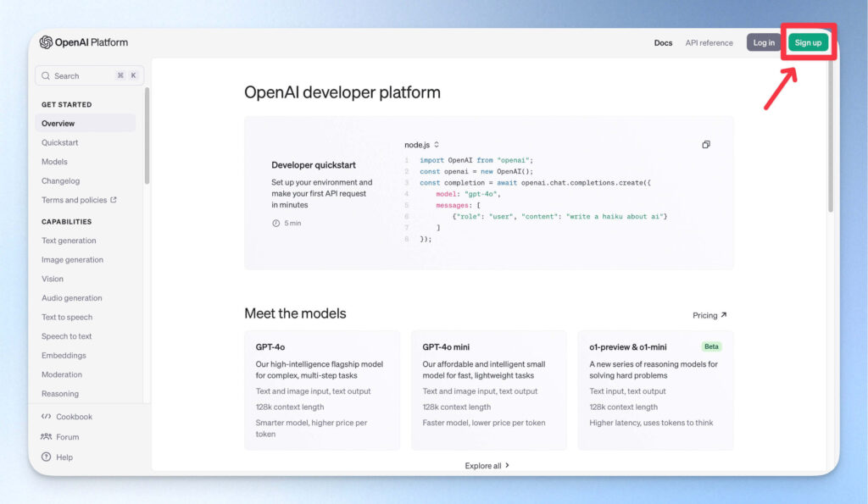The width and height of the screenshot is (868, 504).
Task: Click the OpenAI Platform title text
Action: 92,42
